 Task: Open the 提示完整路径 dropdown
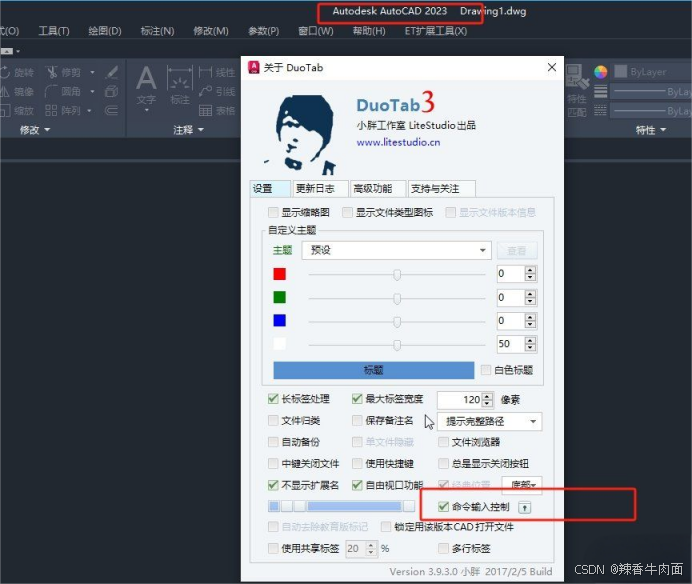pos(489,422)
